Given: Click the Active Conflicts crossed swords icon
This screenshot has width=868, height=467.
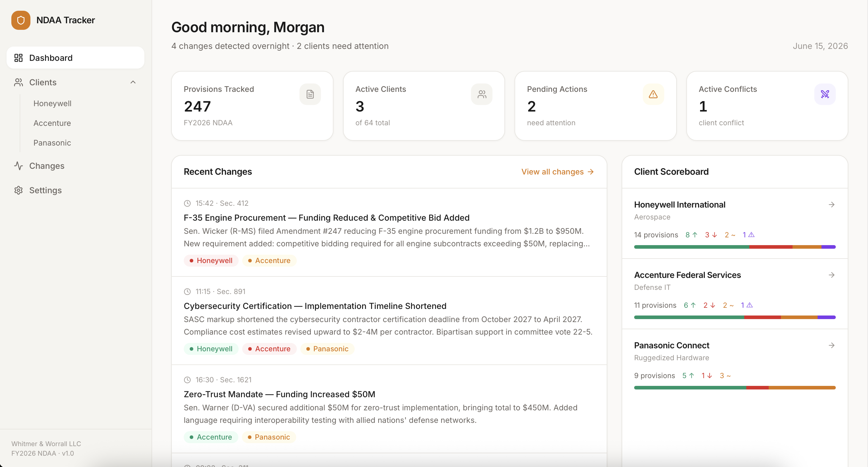Looking at the screenshot, I should coord(824,94).
